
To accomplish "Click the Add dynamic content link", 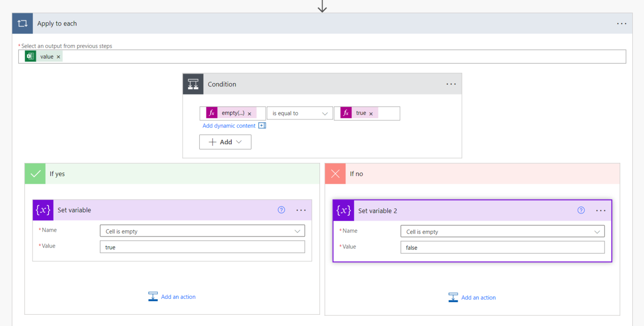I will [x=229, y=125].
